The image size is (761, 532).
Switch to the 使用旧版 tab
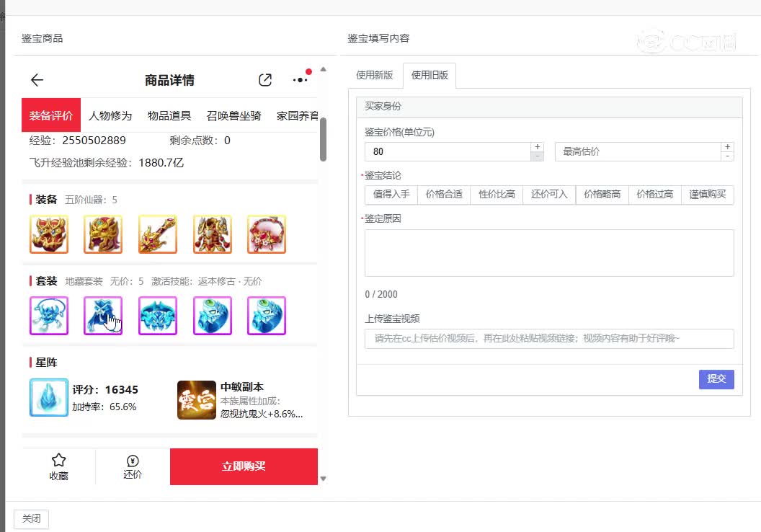pyautogui.click(x=430, y=75)
